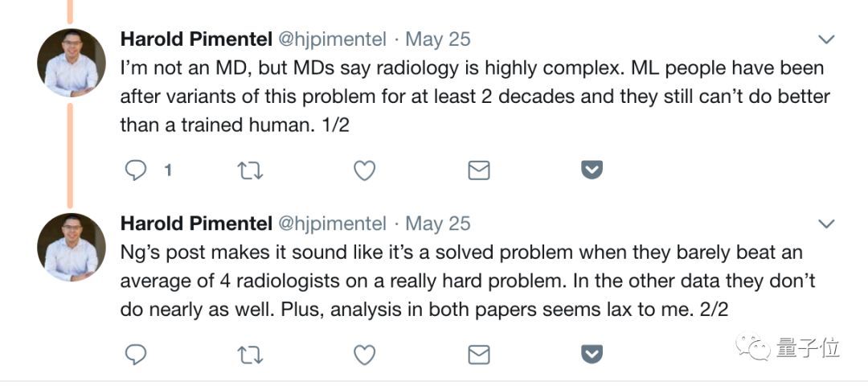The height and width of the screenshot is (386, 868).
Task: Open Harold Pimentel's profile from first tweet name
Action: click(195, 39)
